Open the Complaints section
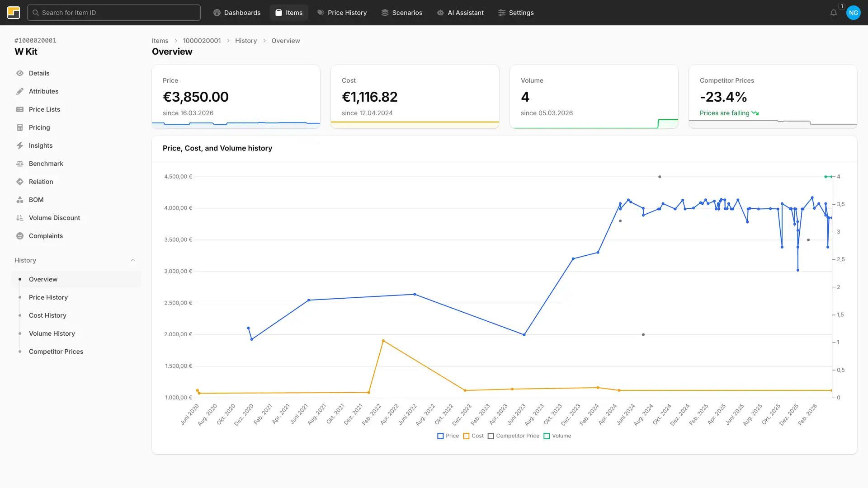Image resolution: width=868 pixels, height=488 pixels. pos(46,235)
